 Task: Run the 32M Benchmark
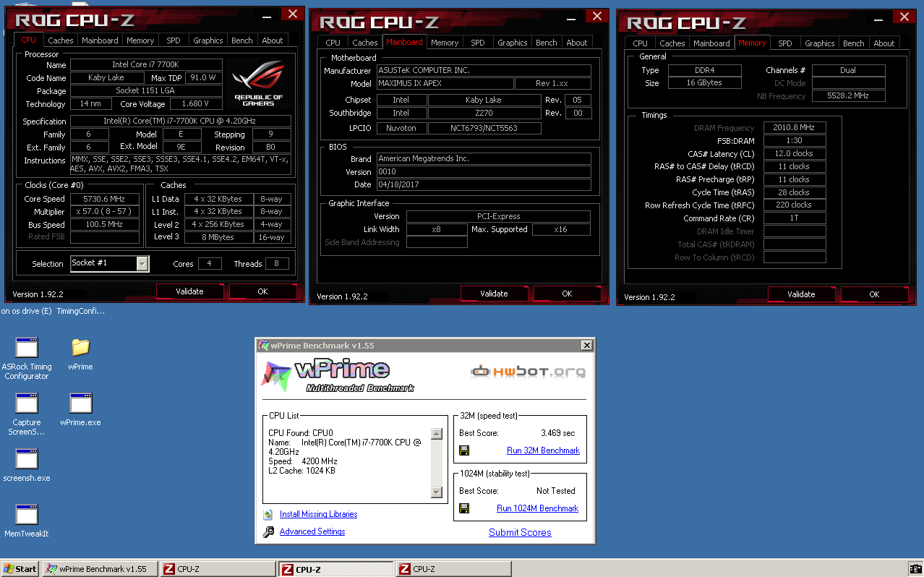pos(543,450)
